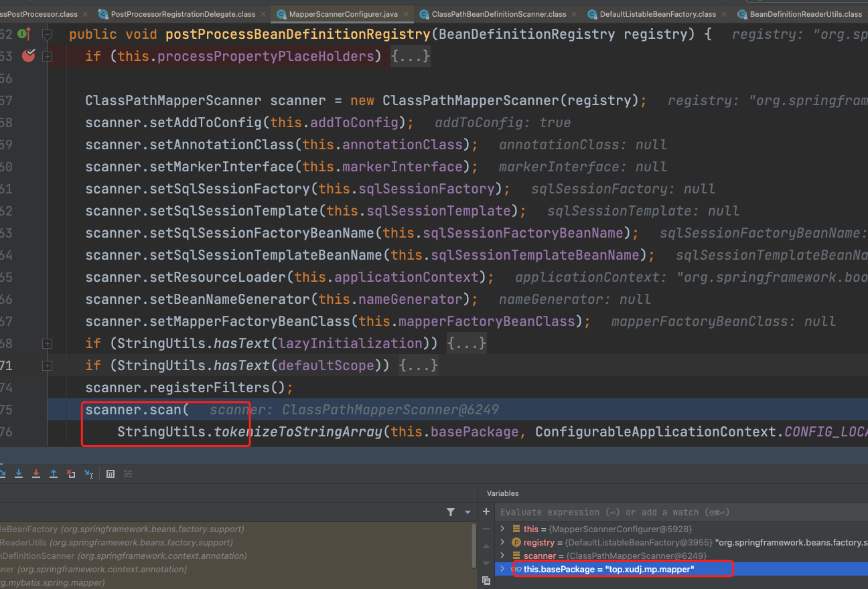Click the frames filter funnel icon
This screenshot has width=868, height=589.
tap(451, 512)
